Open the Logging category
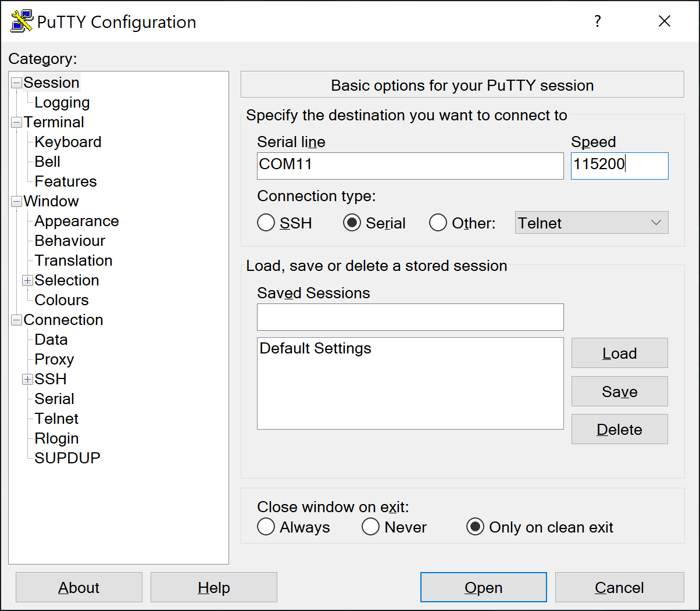The width and height of the screenshot is (700, 611). (62, 102)
